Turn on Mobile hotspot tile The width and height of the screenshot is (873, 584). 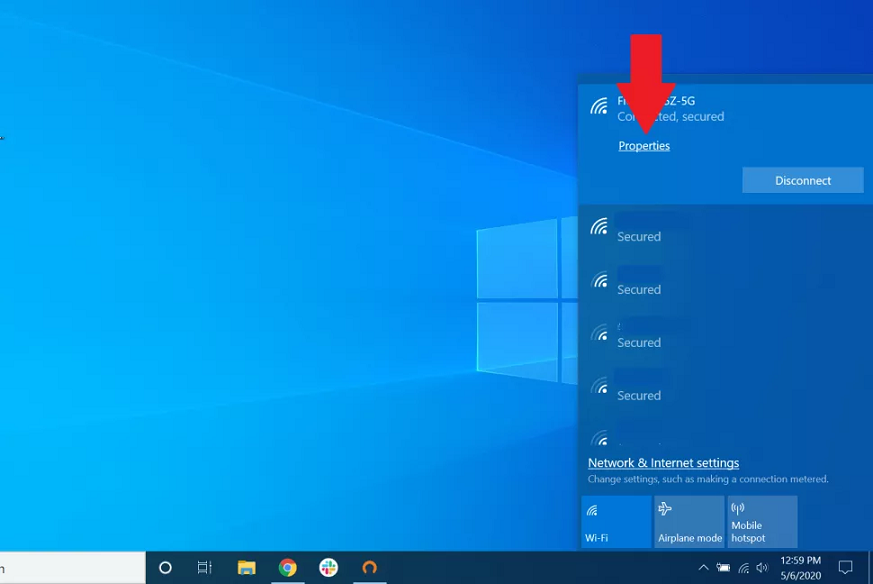[x=762, y=521]
